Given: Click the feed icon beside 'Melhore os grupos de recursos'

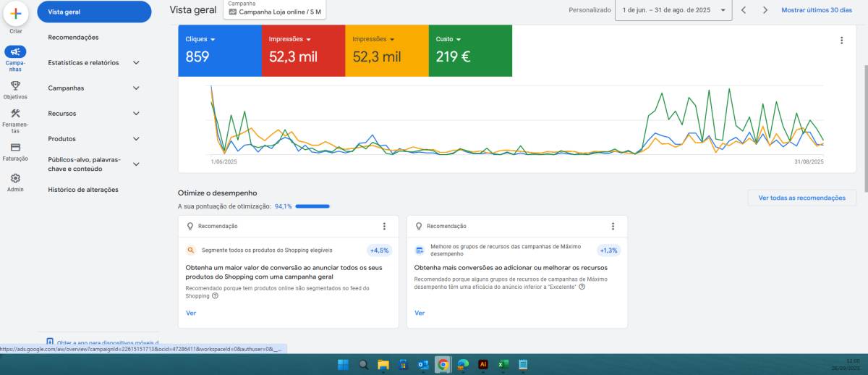Looking at the screenshot, I should point(420,250).
